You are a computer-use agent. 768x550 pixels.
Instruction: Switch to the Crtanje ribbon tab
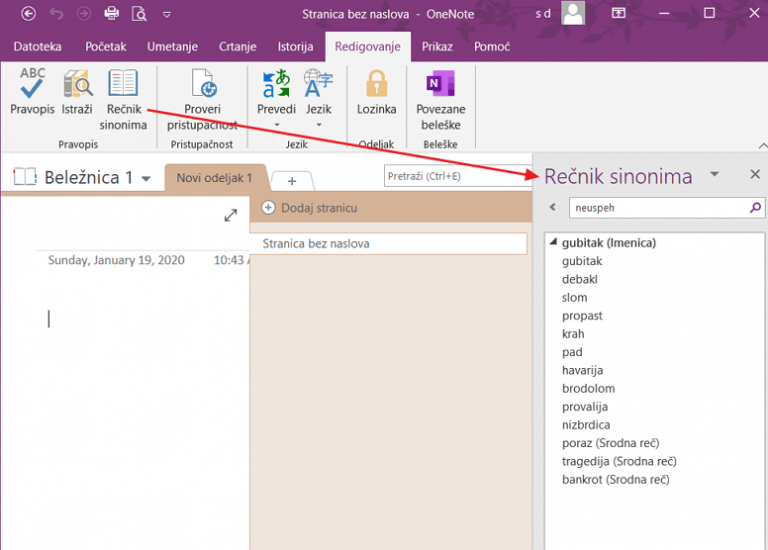click(x=238, y=47)
